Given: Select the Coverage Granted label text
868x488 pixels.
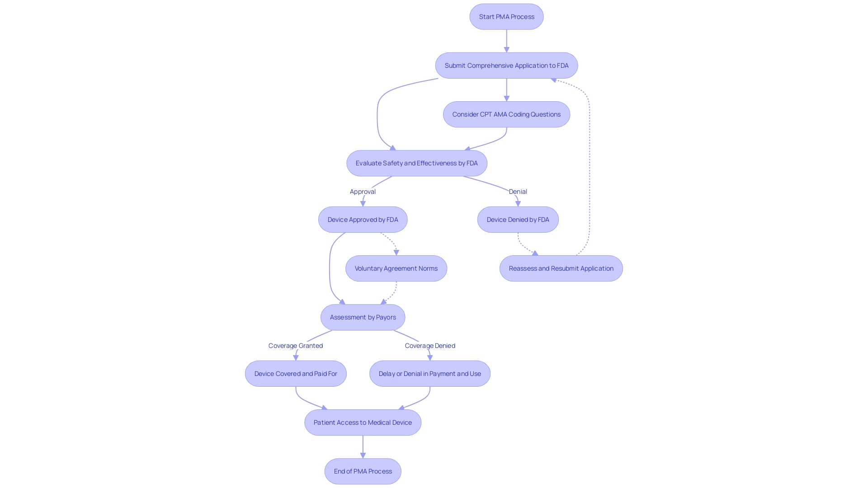Looking at the screenshot, I should coord(295,345).
